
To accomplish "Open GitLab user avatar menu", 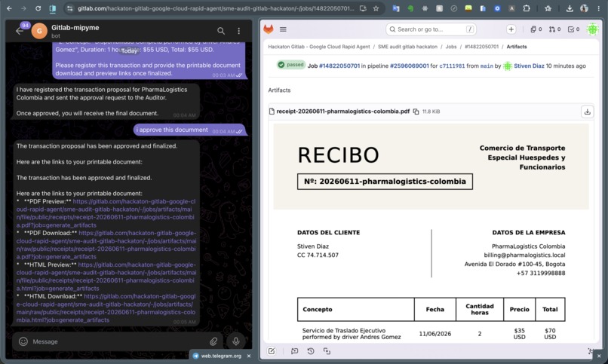I will [x=592, y=29].
